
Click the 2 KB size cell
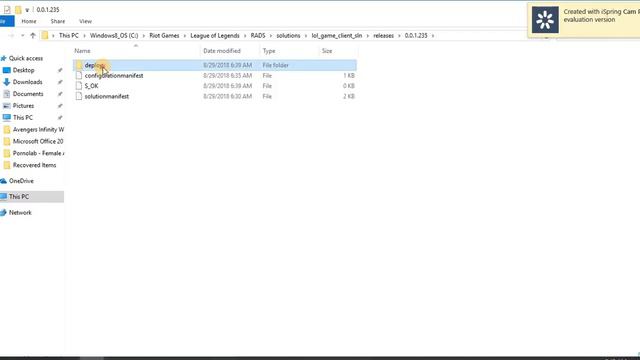coord(349,96)
